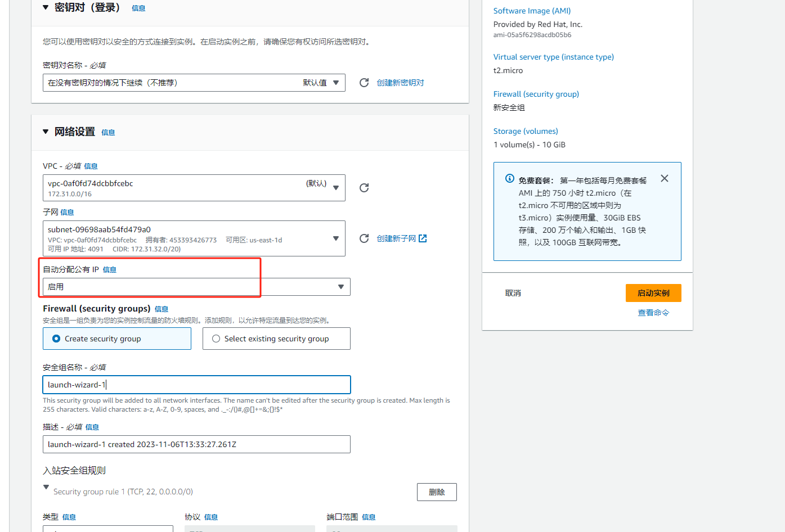The image size is (785, 532).
Task: Open Firewall (security group) summary link
Action: pos(536,94)
